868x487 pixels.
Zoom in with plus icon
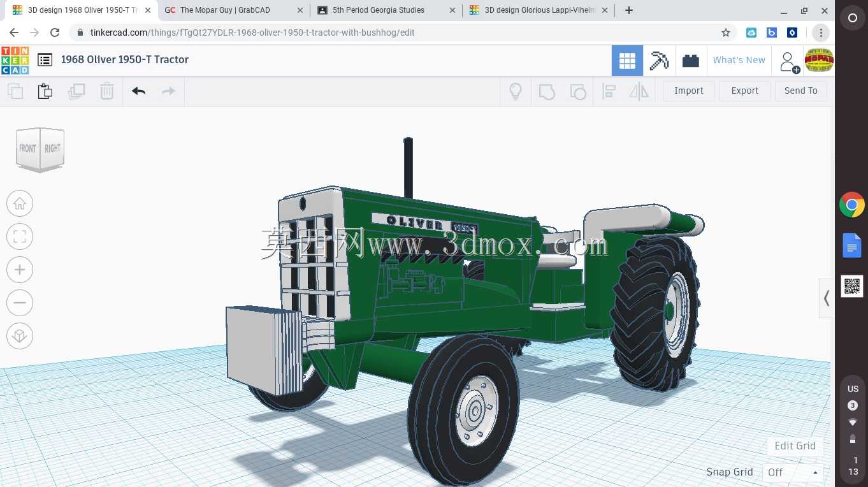[x=20, y=270]
